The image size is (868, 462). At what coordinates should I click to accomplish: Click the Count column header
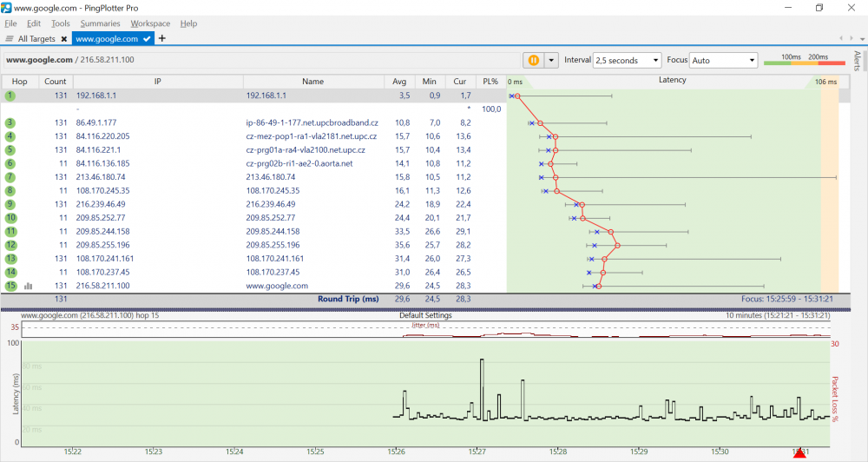[56, 82]
